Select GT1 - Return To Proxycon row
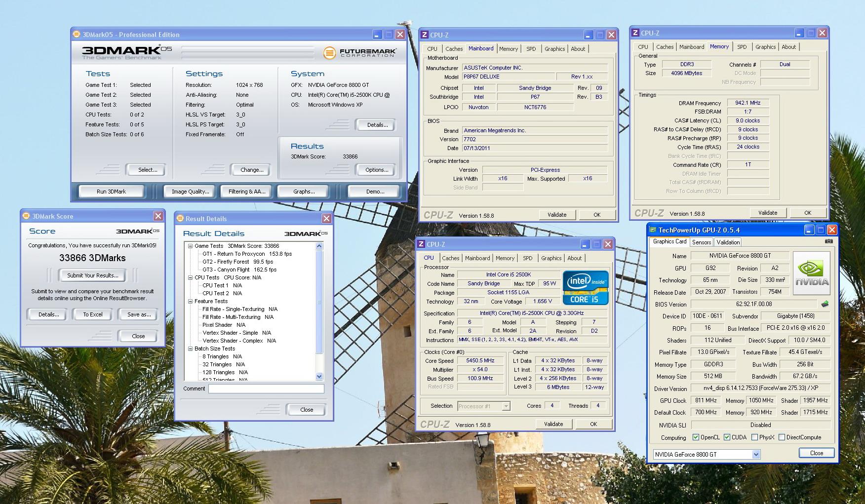Viewport: 865px width, 504px height. click(247, 254)
